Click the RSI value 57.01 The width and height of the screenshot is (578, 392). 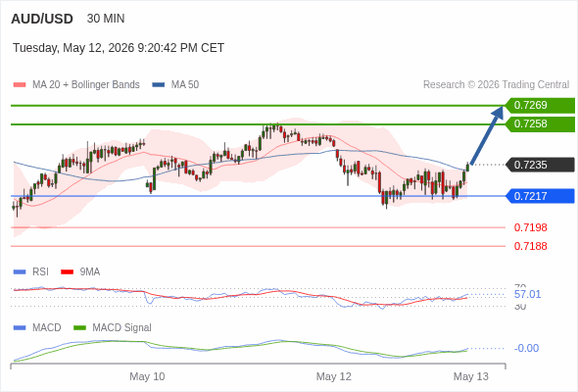pyautogui.click(x=527, y=295)
